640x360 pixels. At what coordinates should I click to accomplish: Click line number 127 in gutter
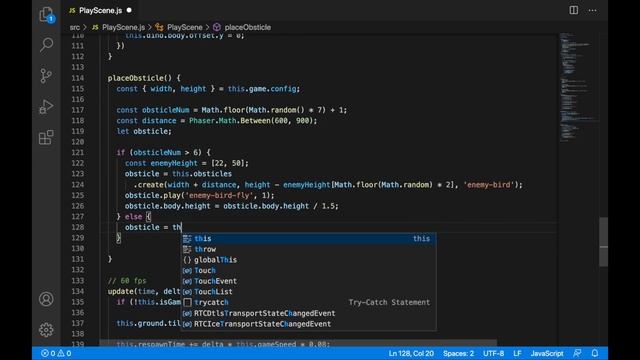pos(77,216)
